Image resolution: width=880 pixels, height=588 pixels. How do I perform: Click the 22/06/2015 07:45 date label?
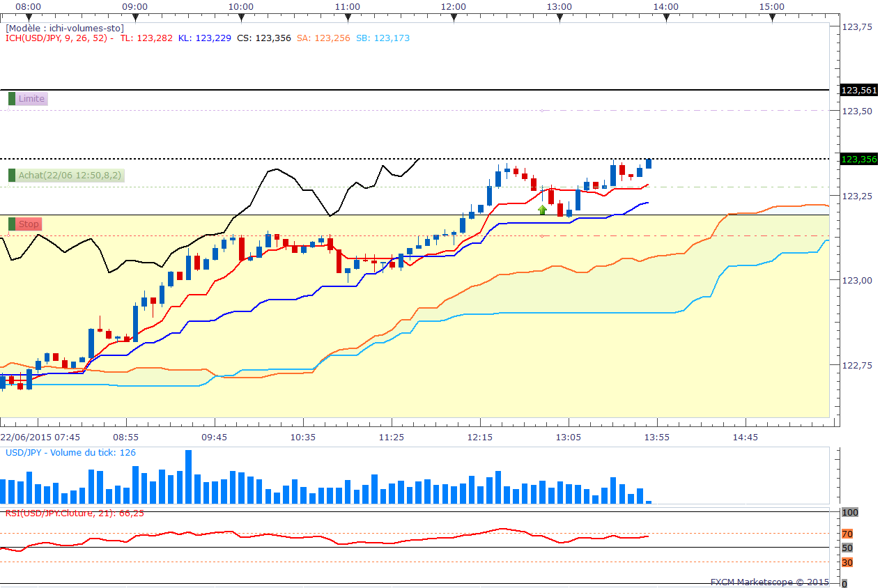[x=40, y=438]
